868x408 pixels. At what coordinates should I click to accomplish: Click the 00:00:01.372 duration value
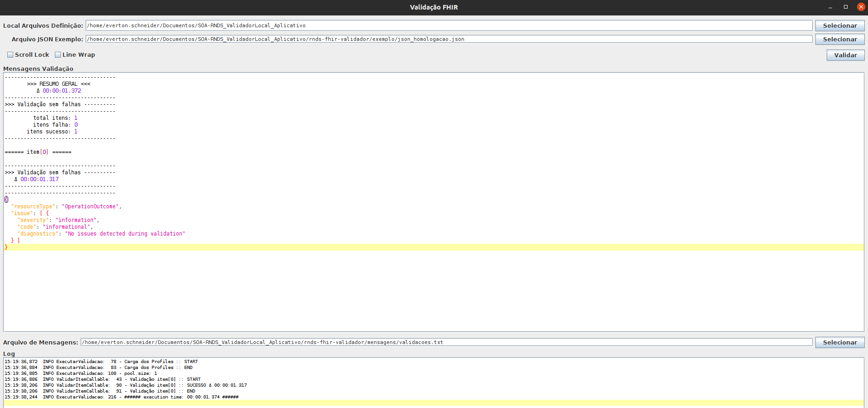pyautogui.click(x=62, y=91)
